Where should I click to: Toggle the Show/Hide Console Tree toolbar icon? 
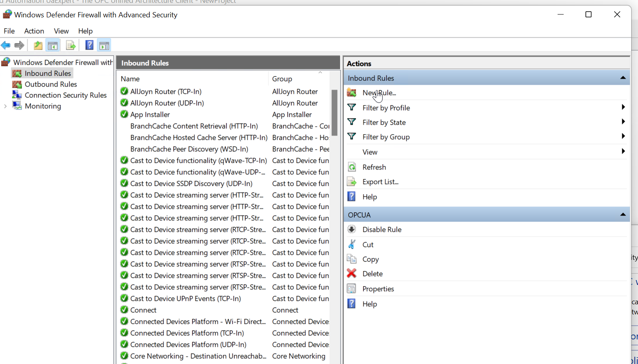53,45
